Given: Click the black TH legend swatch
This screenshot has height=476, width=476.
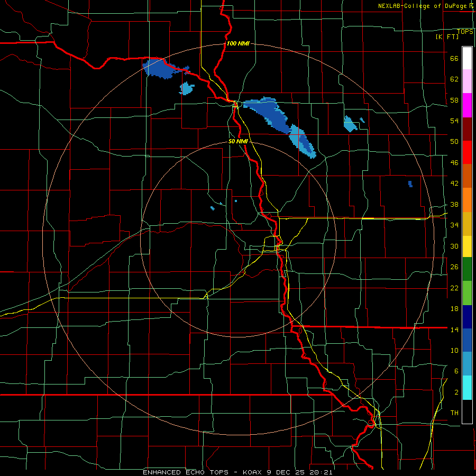Looking at the screenshot, I should (467, 411).
